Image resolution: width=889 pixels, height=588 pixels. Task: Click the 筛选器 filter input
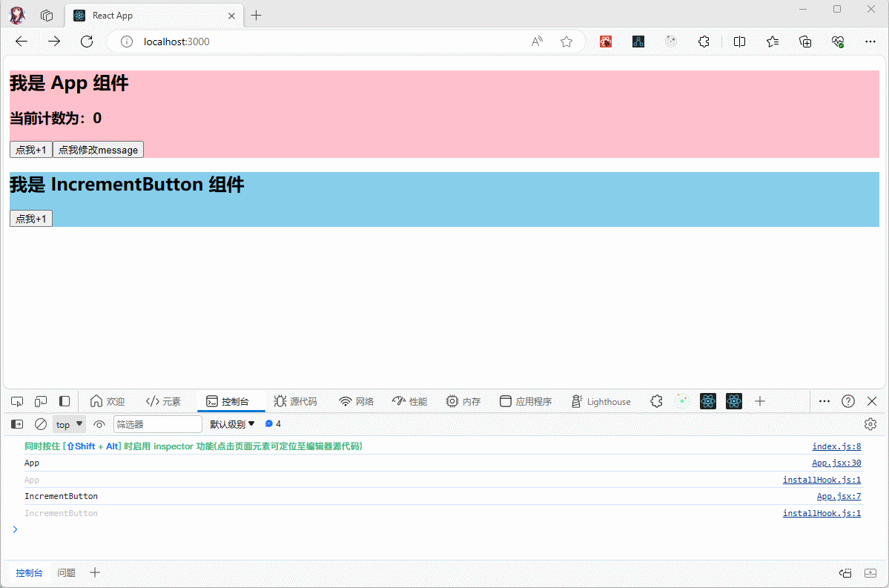pyautogui.click(x=157, y=424)
